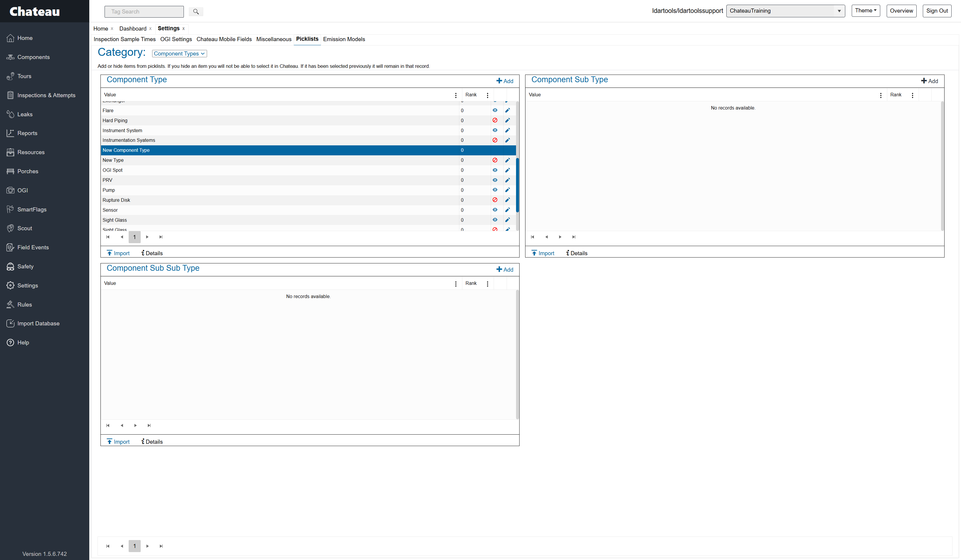961x560 pixels.
Task: Switch to the OGI Settings tab
Action: 176,39
